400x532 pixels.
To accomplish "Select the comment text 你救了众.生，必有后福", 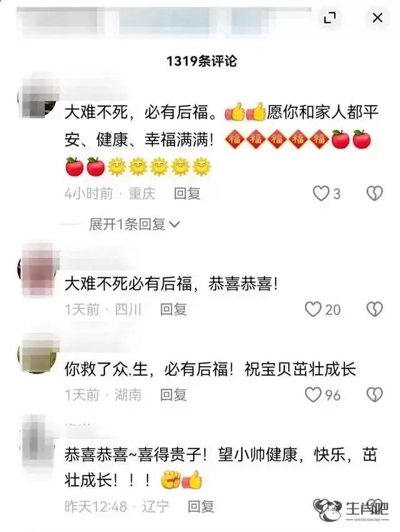I will click(149, 369).
